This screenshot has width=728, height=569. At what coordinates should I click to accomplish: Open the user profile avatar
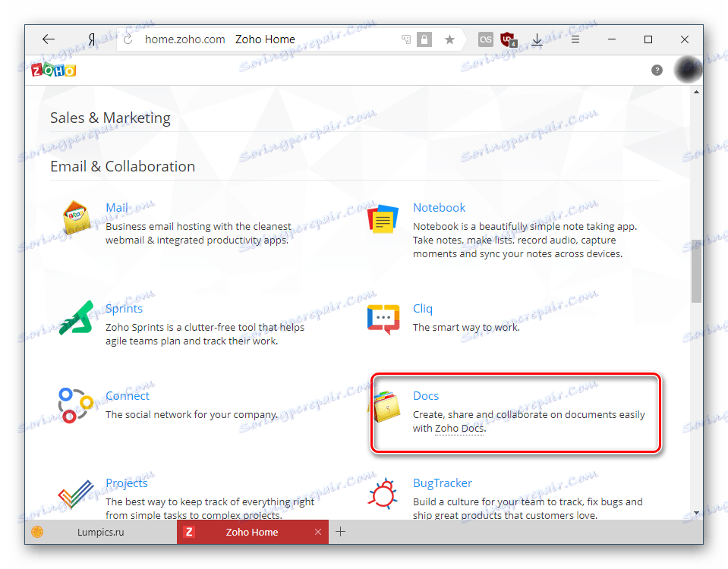pos(688,70)
